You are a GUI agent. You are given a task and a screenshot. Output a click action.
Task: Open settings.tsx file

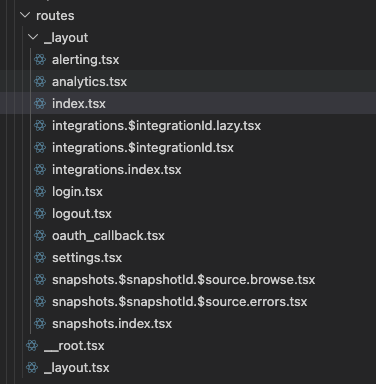(x=87, y=258)
